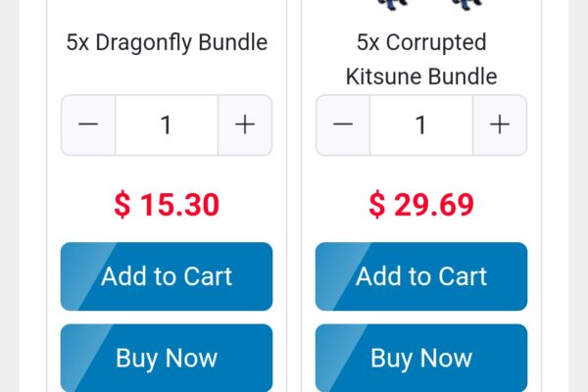Screen dimensions: 588x392
Task: Focus the Corrupted Kitsune quantity field
Action: (x=421, y=124)
